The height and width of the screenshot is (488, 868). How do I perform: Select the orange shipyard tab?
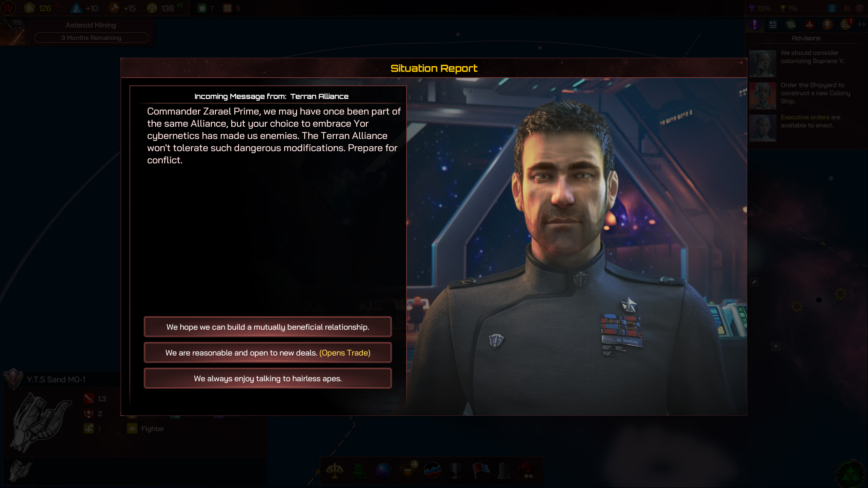coord(827,24)
